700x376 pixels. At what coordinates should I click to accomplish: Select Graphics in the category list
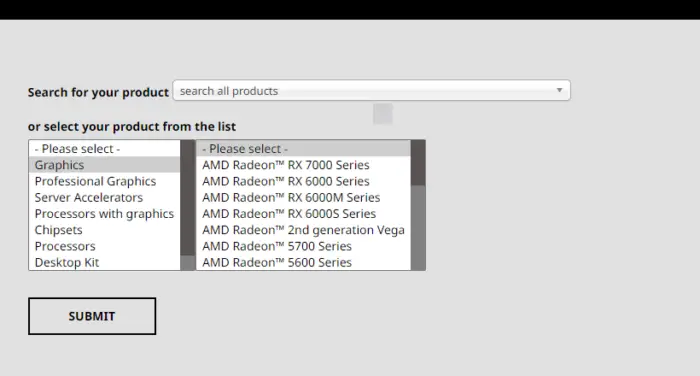[104, 165]
